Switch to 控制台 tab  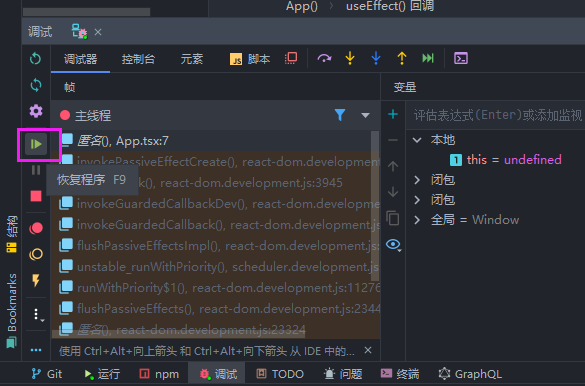tap(138, 59)
